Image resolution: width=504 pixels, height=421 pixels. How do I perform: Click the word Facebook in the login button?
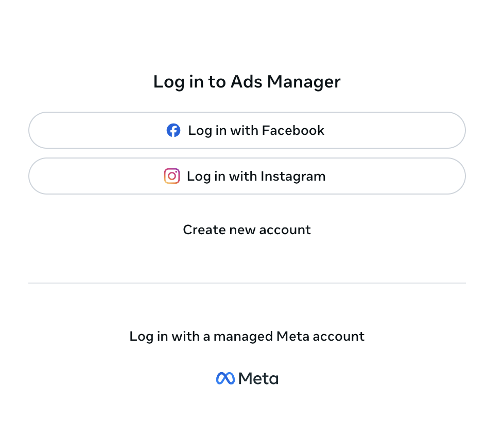(x=293, y=130)
